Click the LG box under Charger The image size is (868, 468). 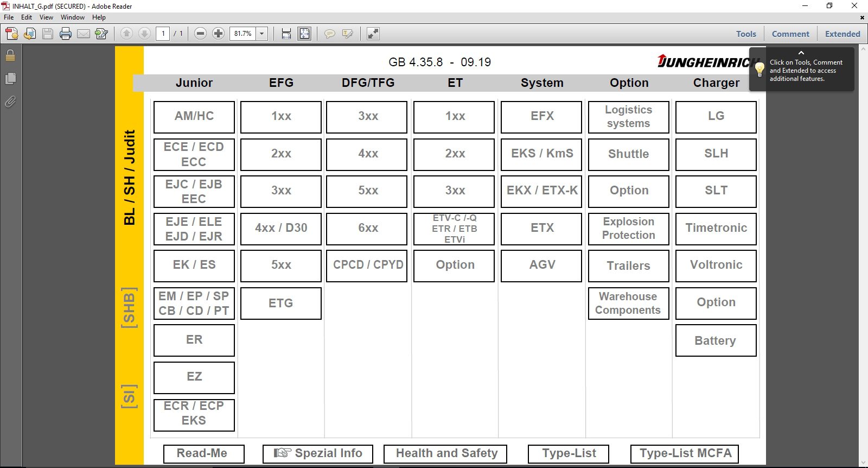click(716, 117)
